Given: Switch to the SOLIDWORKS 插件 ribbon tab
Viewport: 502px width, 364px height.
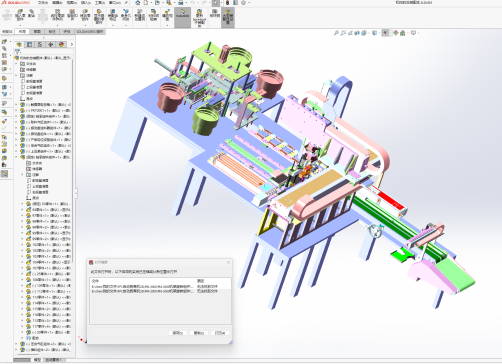Looking at the screenshot, I should click(90, 32).
